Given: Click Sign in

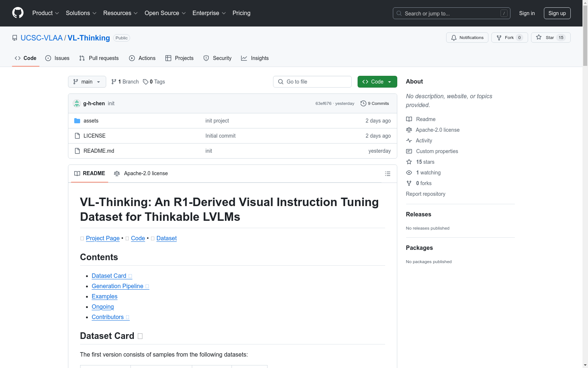Looking at the screenshot, I should coord(527,13).
